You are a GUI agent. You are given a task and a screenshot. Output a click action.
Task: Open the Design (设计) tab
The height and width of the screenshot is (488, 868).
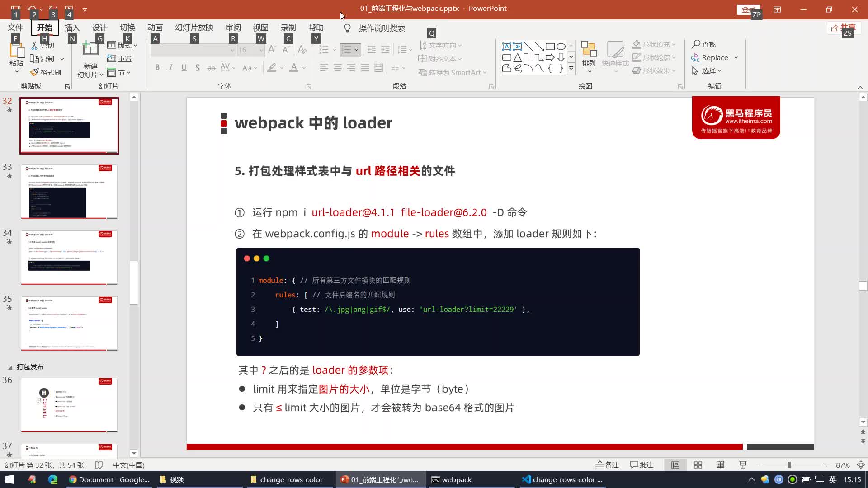tap(99, 28)
